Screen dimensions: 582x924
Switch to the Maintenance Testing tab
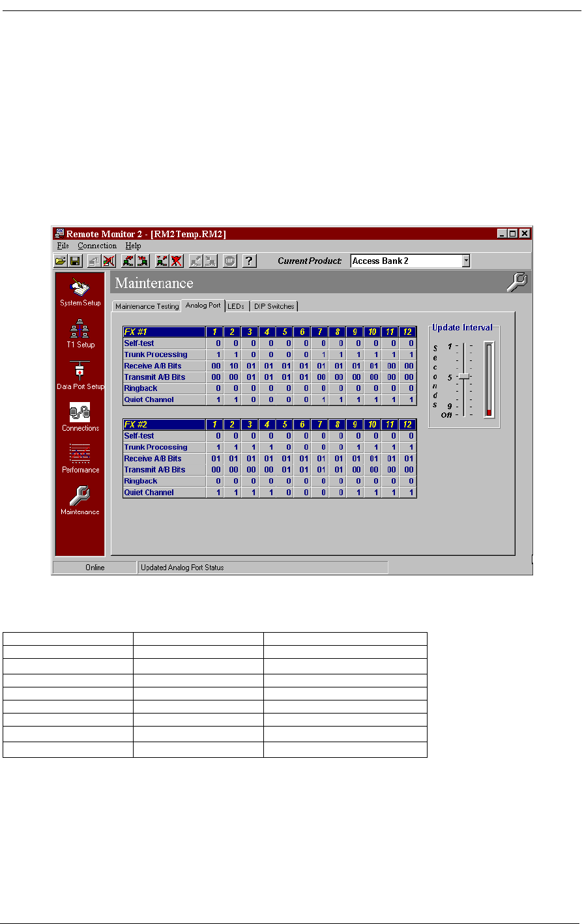pyautogui.click(x=147, y=306)
